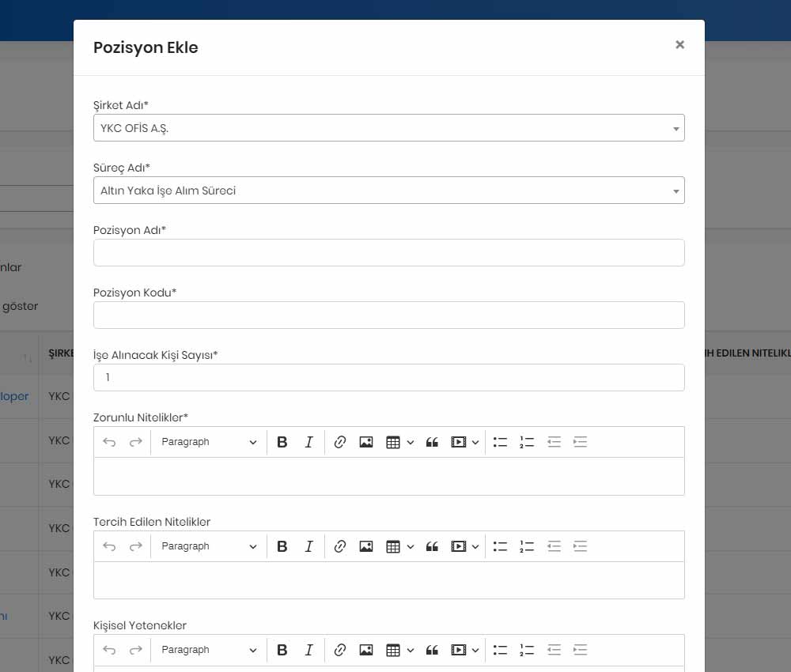Click the Pozisyon Kodu input field
Image resolution: width=791 pixels, height=672 pixels.
389,315
